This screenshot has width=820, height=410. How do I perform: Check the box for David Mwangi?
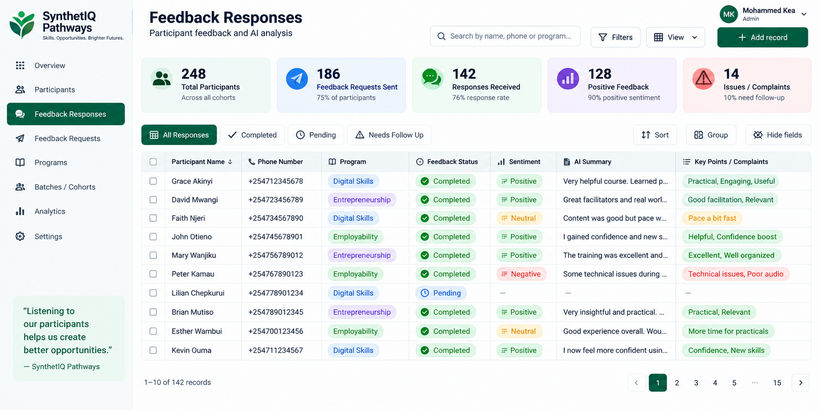[153, 200]
